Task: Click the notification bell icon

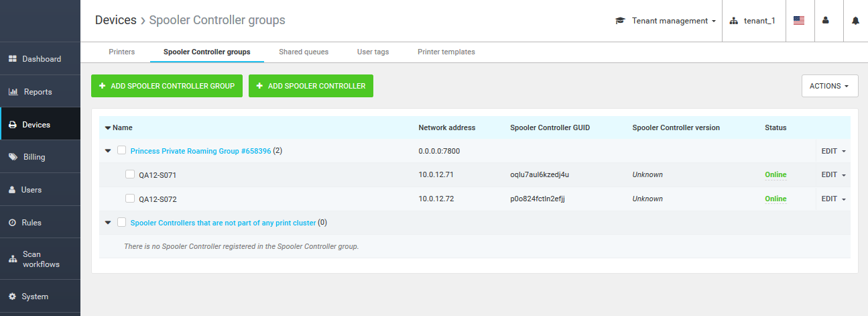Action: 855,21
